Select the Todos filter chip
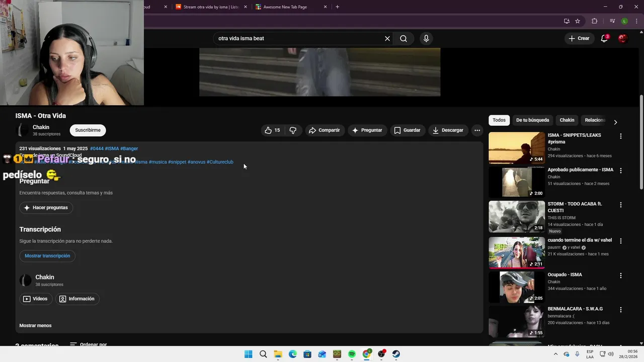Viewport: 644px width, 362px height. point(499,120)
